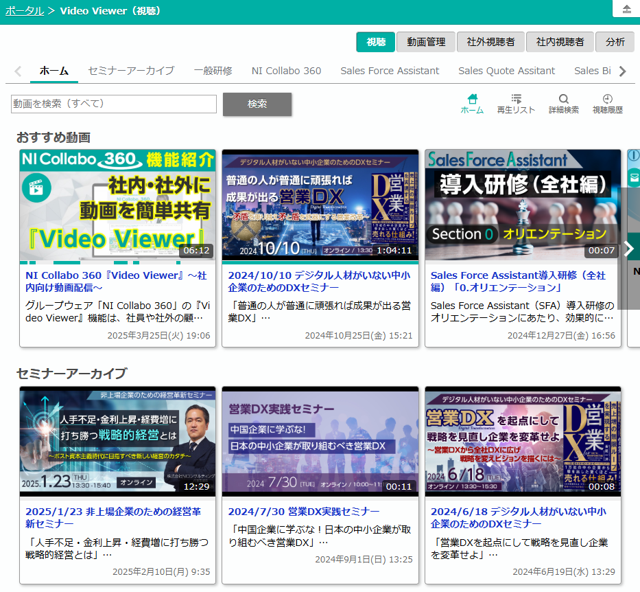Switch to the セミナーアーカイブ tab

pyautogui.click(x=131, y=71)
